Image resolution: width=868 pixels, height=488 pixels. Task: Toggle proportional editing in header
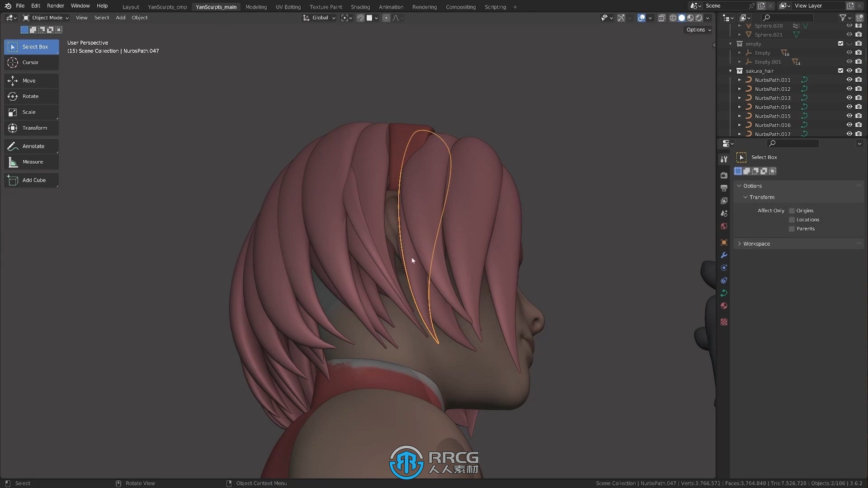coord(386,18)
